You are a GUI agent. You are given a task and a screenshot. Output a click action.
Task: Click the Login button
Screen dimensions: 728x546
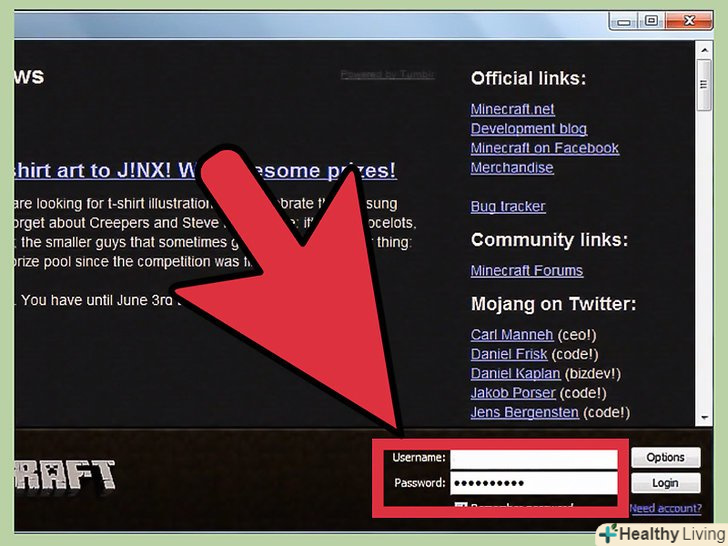point(665,483)
